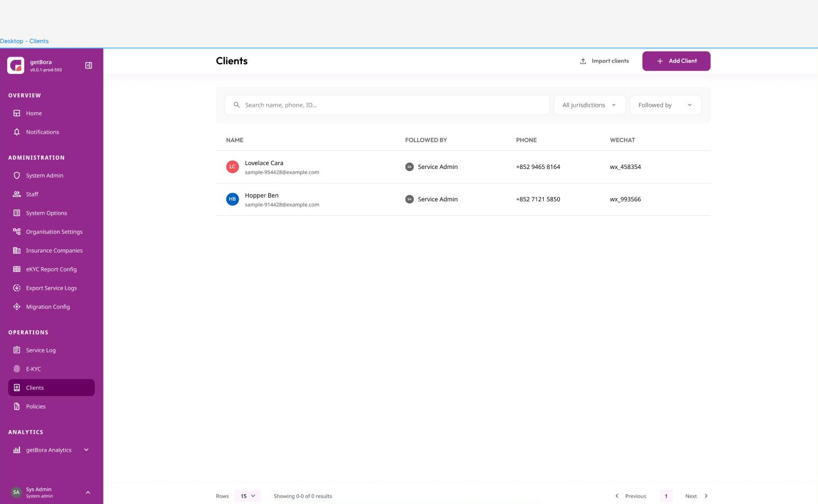Click the Migration Config icon
This screenshot has height=504, width=818.
coord(17,307)
